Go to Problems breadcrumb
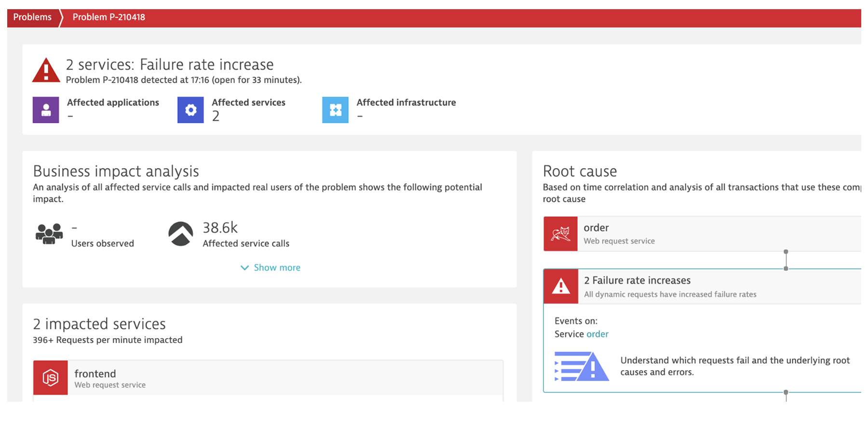868x421 pixels. point(32,17)
